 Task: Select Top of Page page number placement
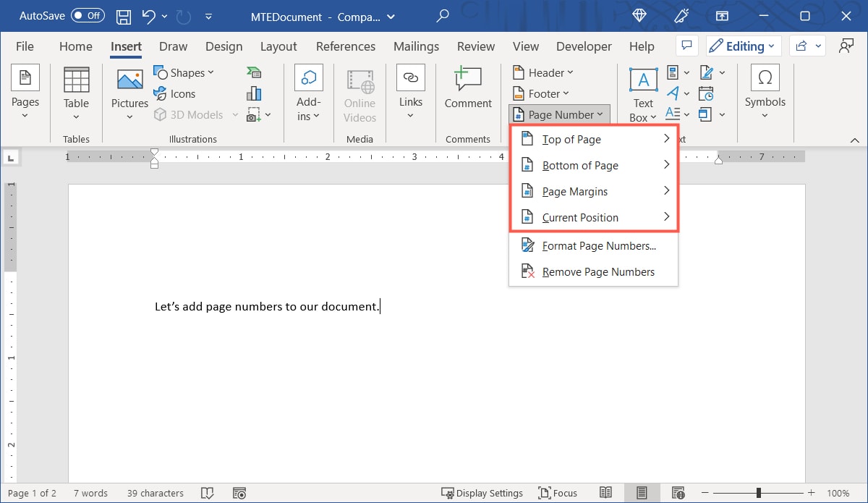click(574, 139)
